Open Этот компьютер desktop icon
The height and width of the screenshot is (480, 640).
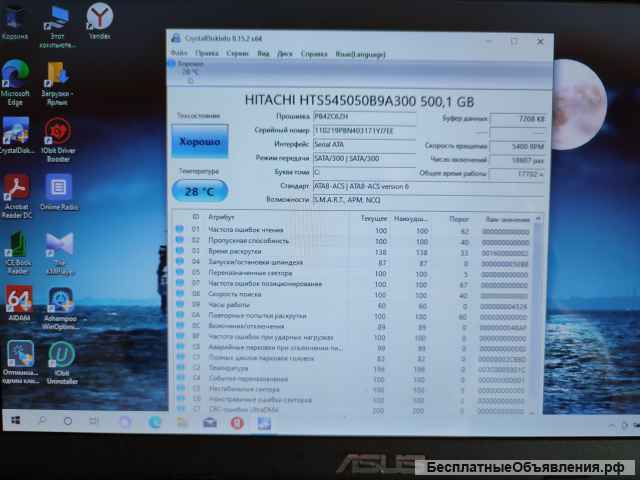coord(57,25)
